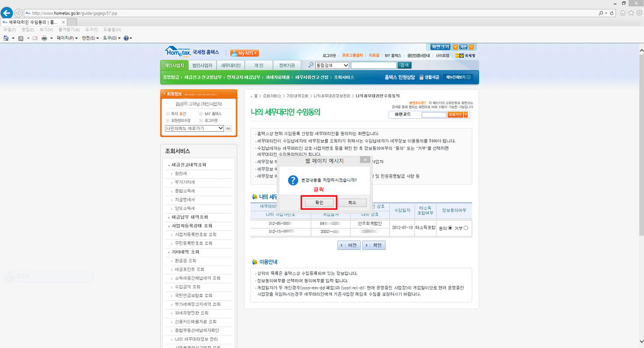Click the 생활세금 link with calculator icon

pyautogui.click(x=429, y=77)
